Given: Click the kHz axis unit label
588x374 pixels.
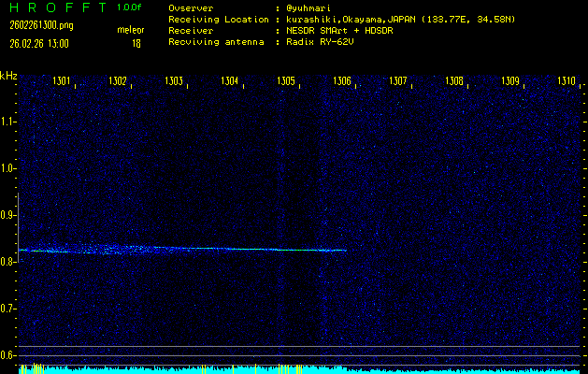Looking at the screenshot, I should click(x=8, y=76).
